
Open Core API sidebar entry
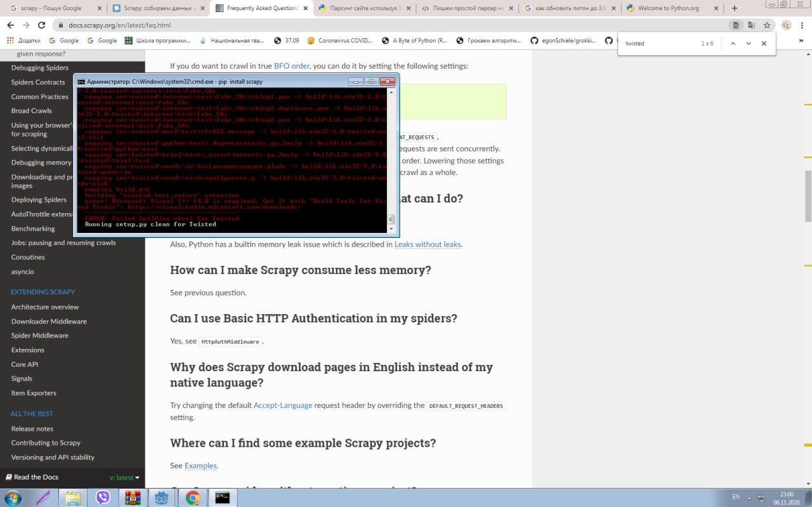25,365
